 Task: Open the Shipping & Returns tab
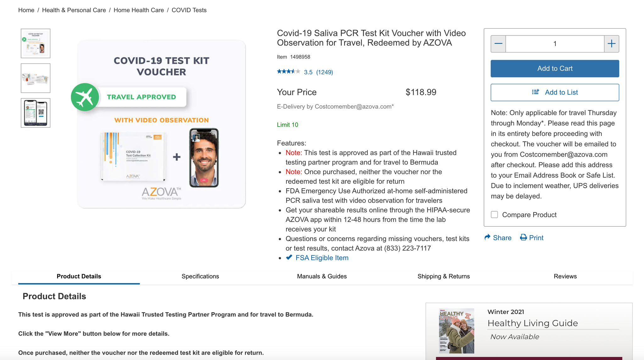point(443,276)
